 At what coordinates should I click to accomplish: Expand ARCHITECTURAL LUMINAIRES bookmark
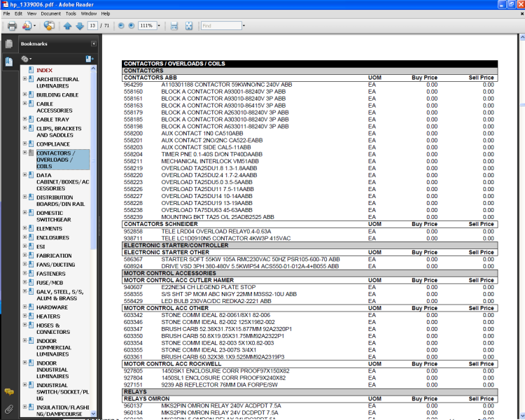tap(24, 78)
